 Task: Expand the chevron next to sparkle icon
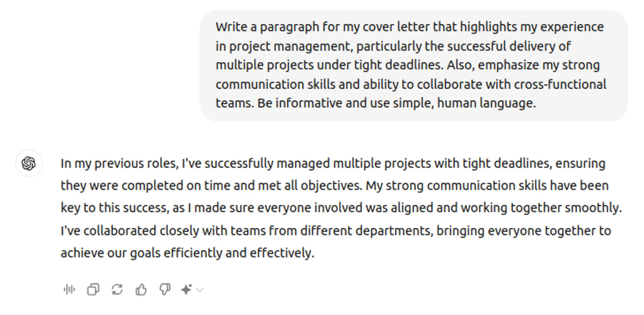pyautogui.click(x=200, y=290)
